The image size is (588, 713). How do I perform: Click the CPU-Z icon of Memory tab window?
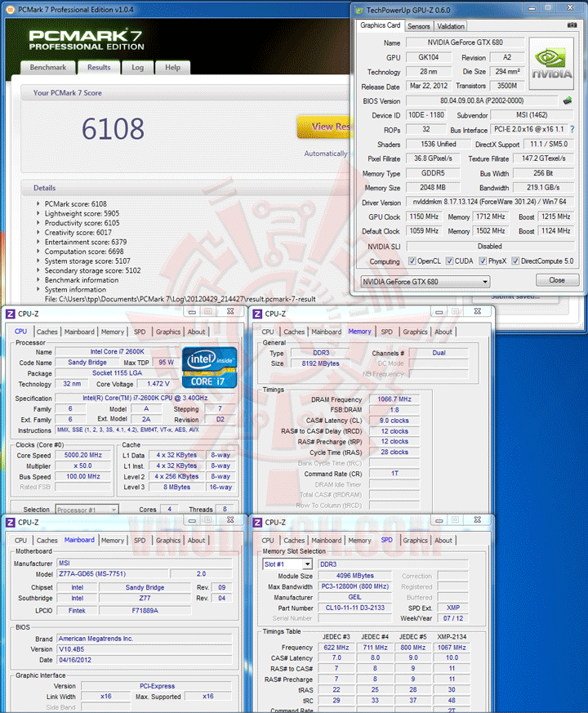[257, 314]
